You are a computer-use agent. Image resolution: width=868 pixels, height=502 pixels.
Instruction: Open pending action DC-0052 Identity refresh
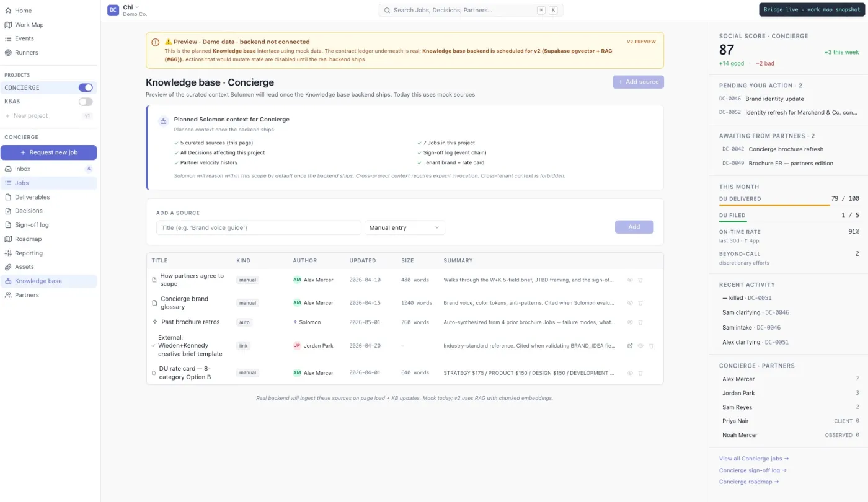[789, 113]
